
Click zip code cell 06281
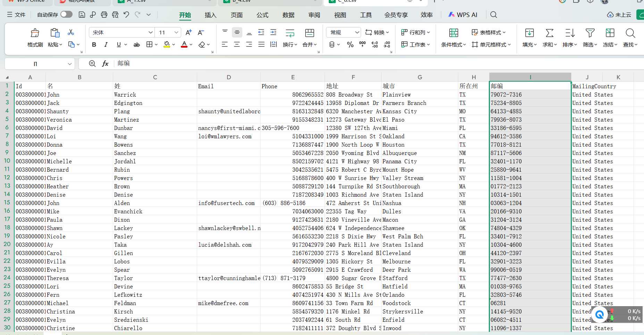point(530,303)
